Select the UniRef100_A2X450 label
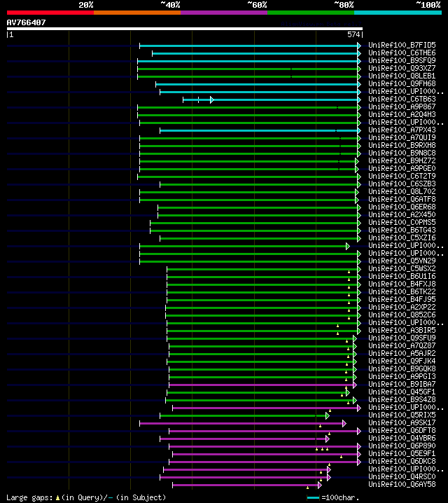The image size is (448, 503). tap(402, 214)
